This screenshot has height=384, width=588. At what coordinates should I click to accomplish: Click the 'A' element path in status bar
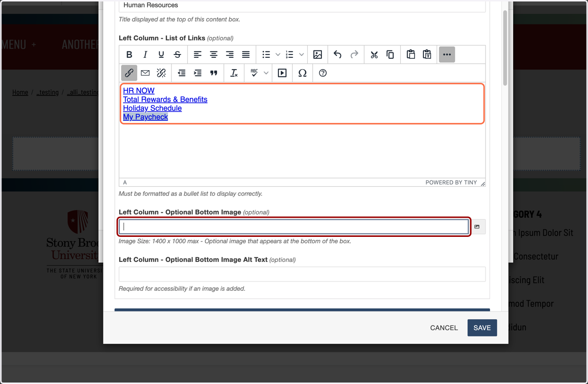click(125, 182)
